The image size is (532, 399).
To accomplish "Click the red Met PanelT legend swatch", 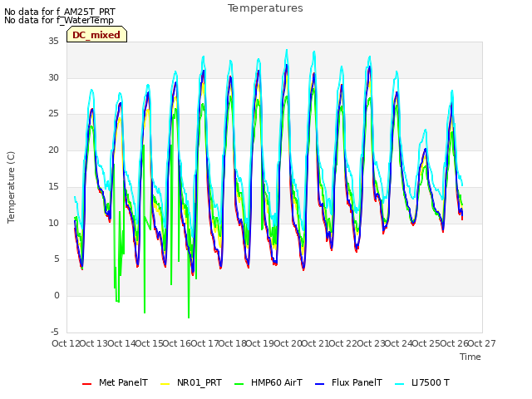I will pos(86,384).
